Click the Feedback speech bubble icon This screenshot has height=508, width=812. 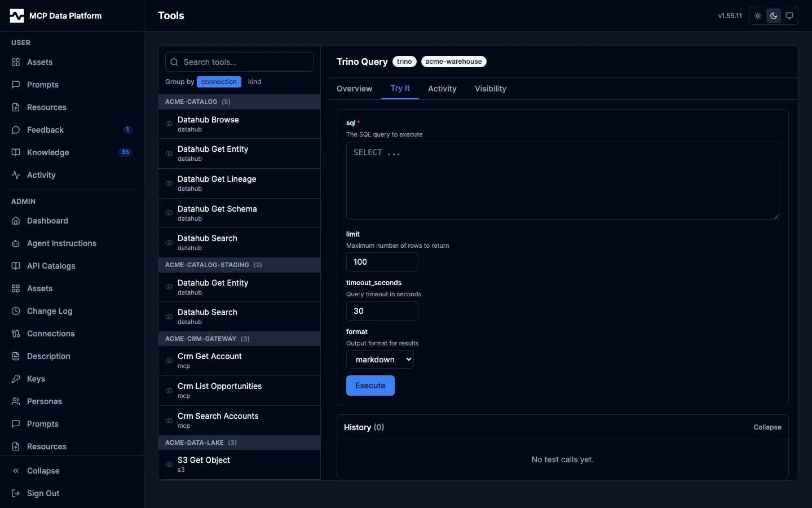click(x=16, y=130)
